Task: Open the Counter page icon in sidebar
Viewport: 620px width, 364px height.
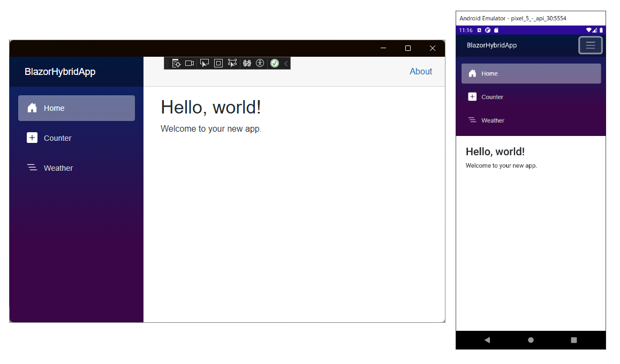Action: click(32, 138)
